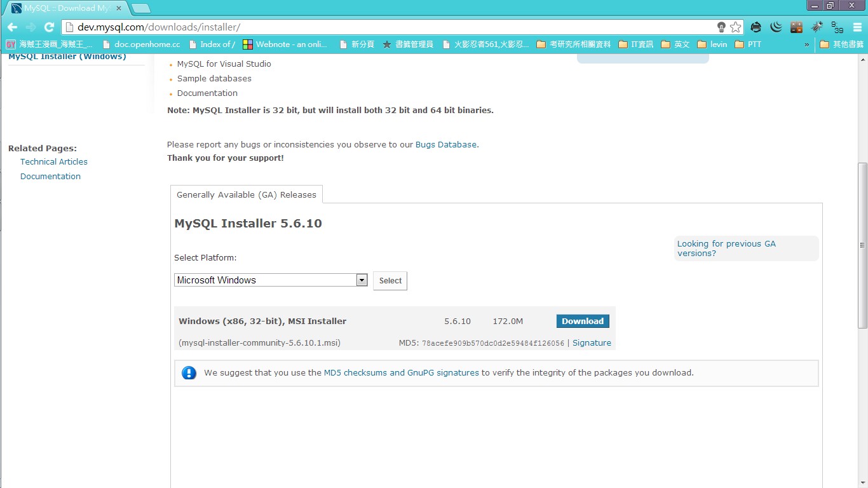
Task: Open MD5 checksums and GnuPG signatures link
Action: [x=402, y=373]
